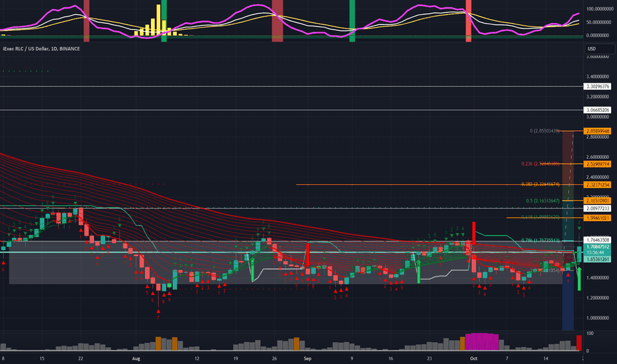Click the 12 date label on time axis
The height and width of the screenshot is (364, 617).
pyautogui.click(x=197, y=359)
